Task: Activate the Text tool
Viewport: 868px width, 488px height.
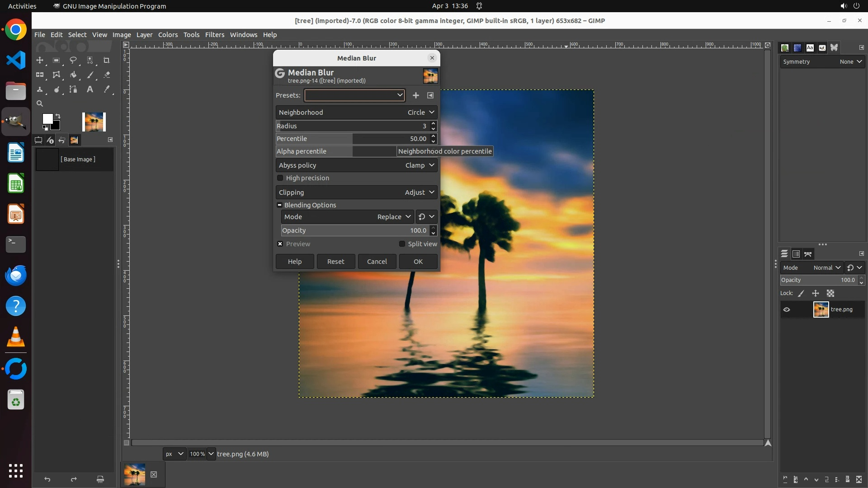Action: (x=90, y=89)
